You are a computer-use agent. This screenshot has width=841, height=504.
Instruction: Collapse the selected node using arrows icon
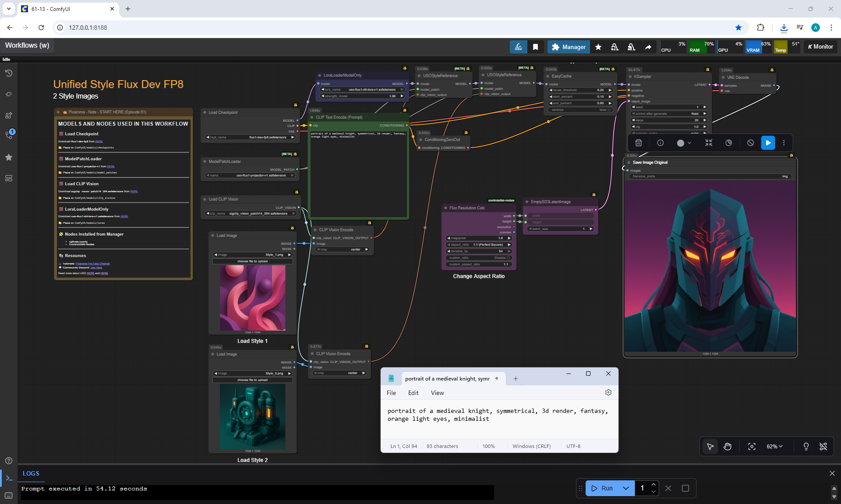pos(709,143)
